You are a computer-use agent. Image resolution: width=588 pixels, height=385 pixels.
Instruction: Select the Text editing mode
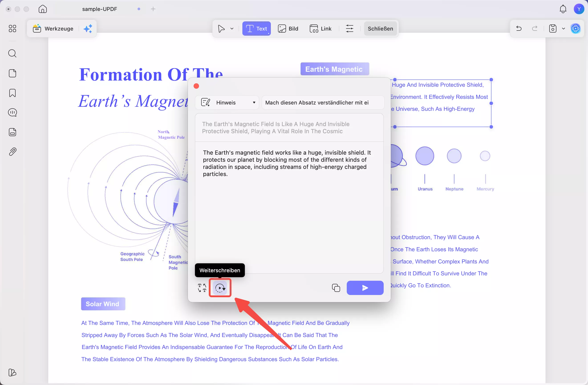tap(256, 29)
